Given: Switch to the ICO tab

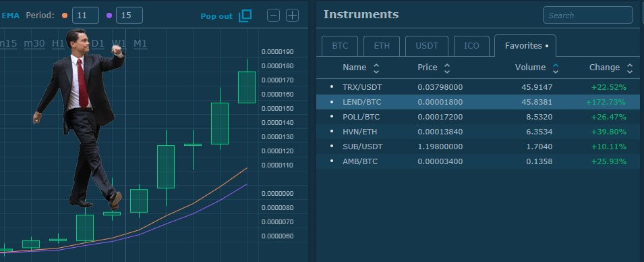Looking at the screenshot, I should pos(471,46).
